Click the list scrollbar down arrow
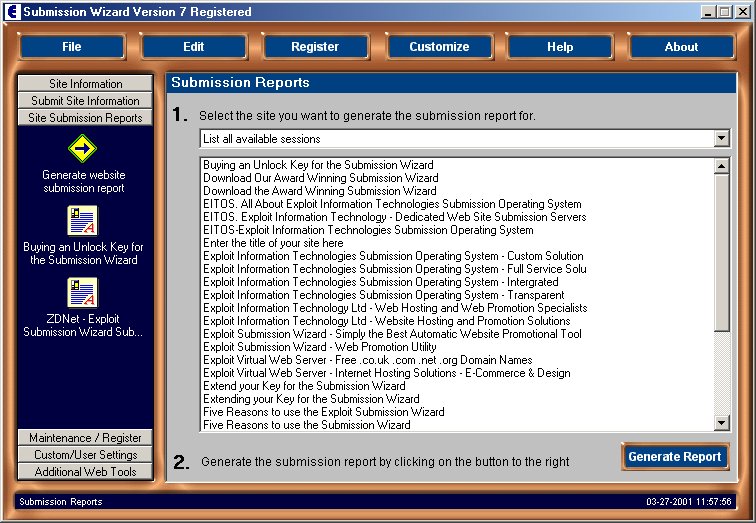The height and width of the screenshot is (523, 756). pyautogui.click(x=721, y=423)
